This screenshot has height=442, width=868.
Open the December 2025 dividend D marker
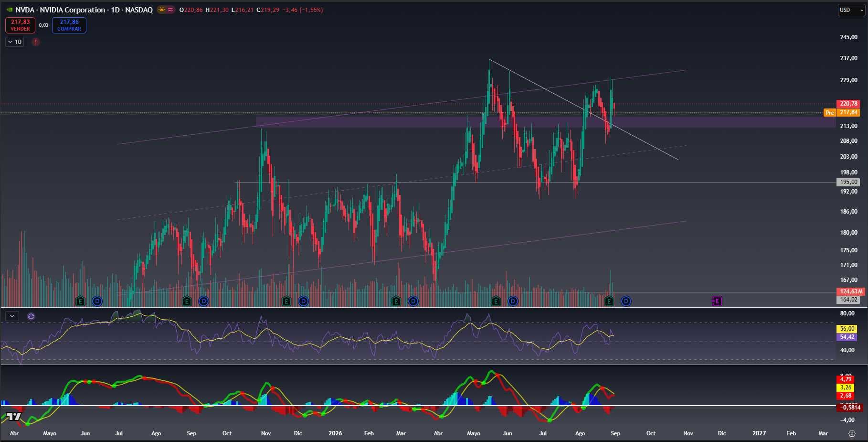point(303,301)
